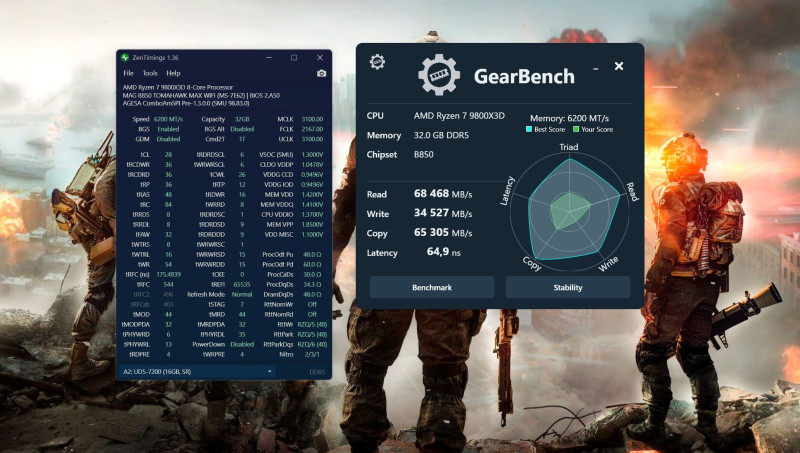Click the 32.0 GB DDR5 memory value
The height and width of the screenshot is (453, 800).
[441, 135]
